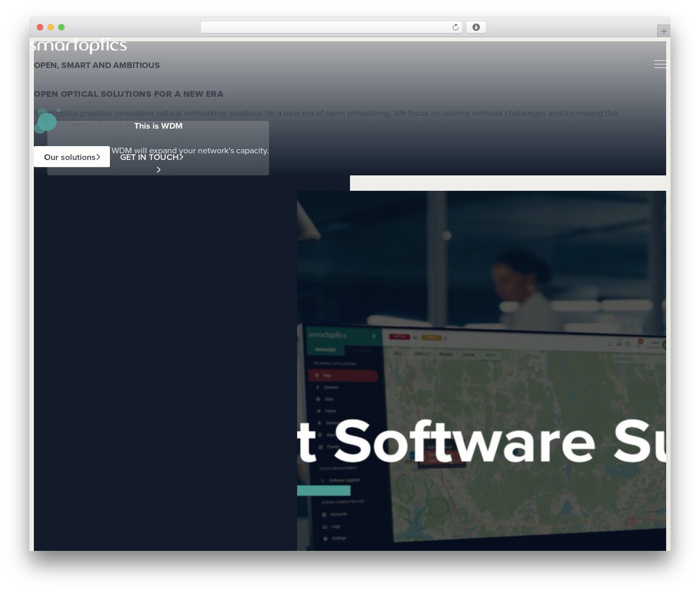The height and width of the screenshot is (593, 700).
Task: Click the Our solutions button
Action: coord(72,157)
